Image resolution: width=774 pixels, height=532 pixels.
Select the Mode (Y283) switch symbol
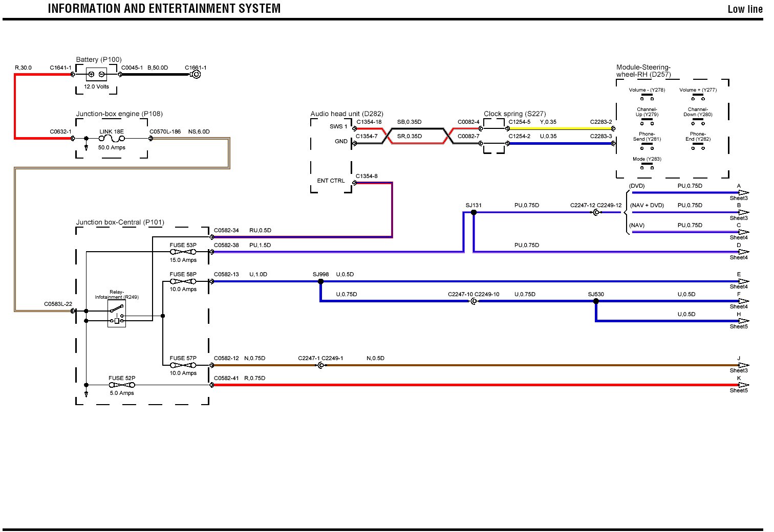(647, 166)
